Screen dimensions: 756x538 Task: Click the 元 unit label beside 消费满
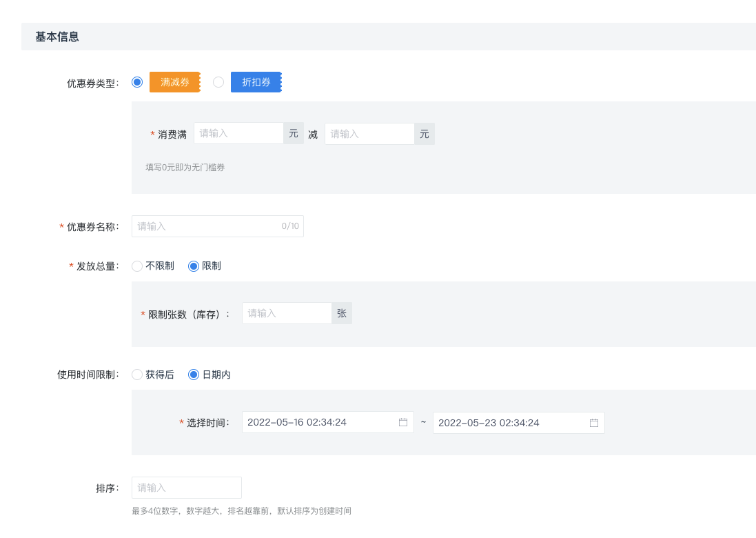[x=293, y=132]
